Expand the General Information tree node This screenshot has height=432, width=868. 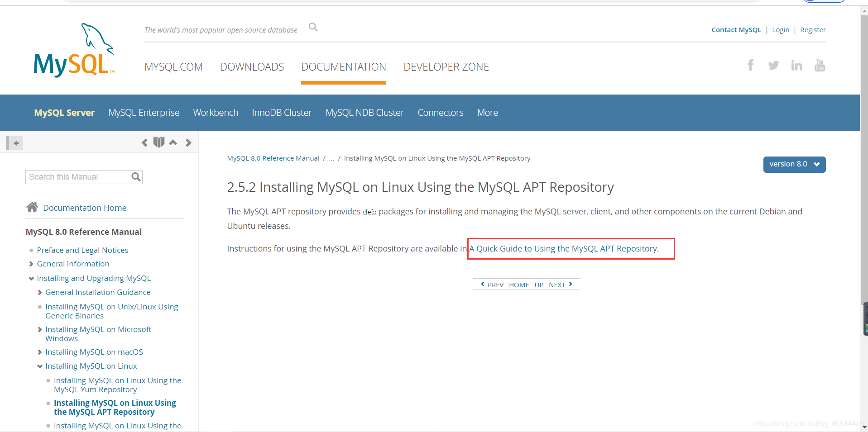pos(31,264)
